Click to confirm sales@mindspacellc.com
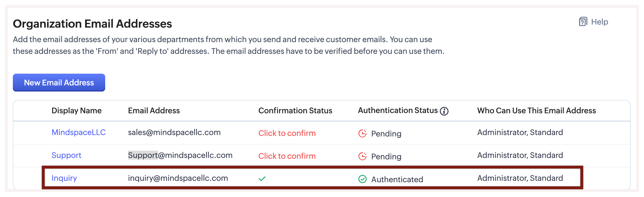 click(287, 133)
